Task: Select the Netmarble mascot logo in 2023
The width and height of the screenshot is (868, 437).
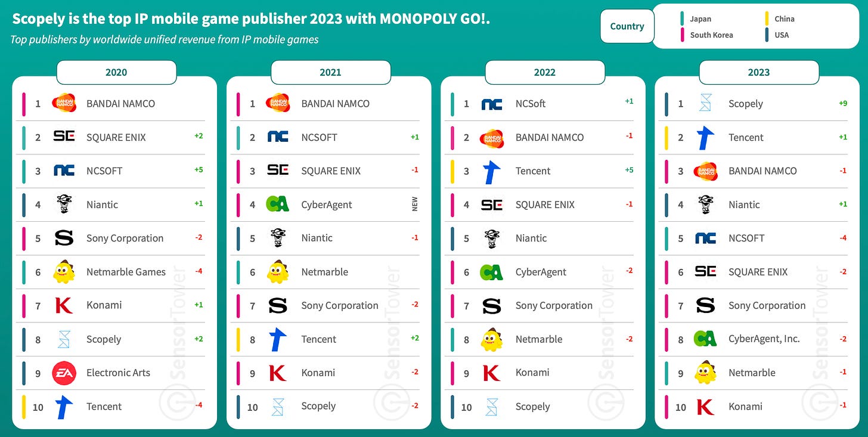Action: point(705,373)
